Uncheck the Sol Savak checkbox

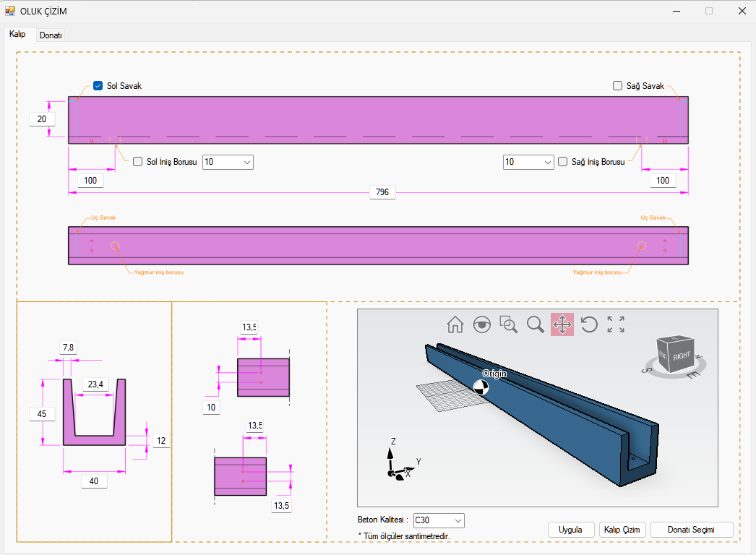tap(98, 86)
